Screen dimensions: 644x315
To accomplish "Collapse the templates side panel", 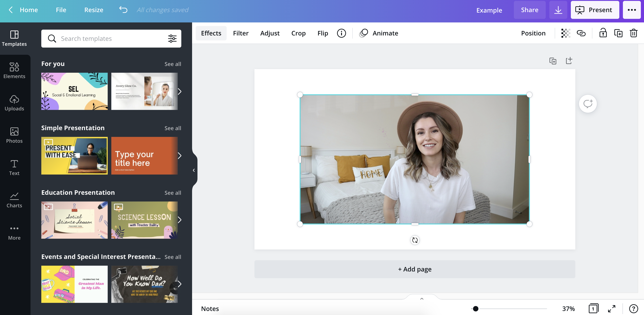I will (194, 170).
